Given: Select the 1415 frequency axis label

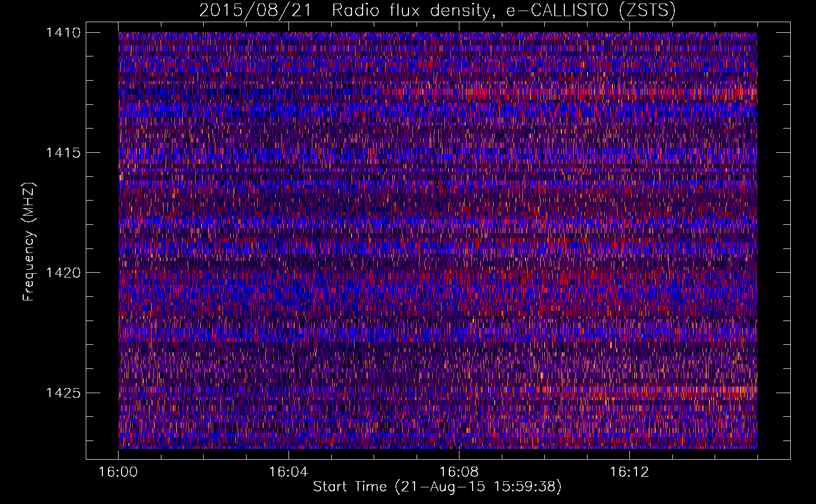Looking at the screenshot, I should point(63,153).
